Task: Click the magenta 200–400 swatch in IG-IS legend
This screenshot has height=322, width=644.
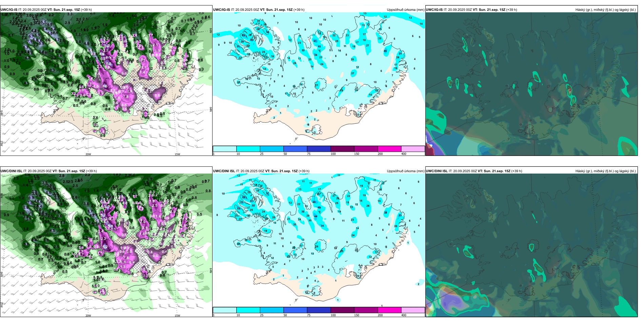Action: [x=389, y=149]
